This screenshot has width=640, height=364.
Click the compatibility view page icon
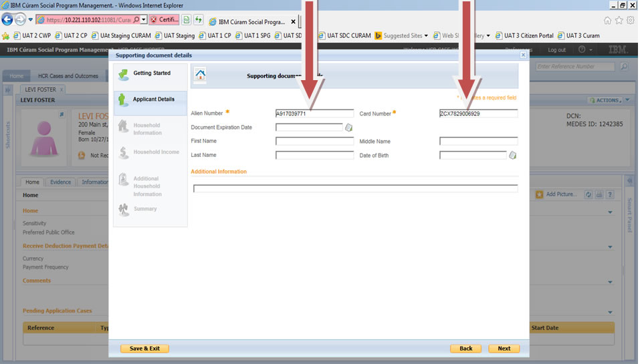click(x=187, y=19)
